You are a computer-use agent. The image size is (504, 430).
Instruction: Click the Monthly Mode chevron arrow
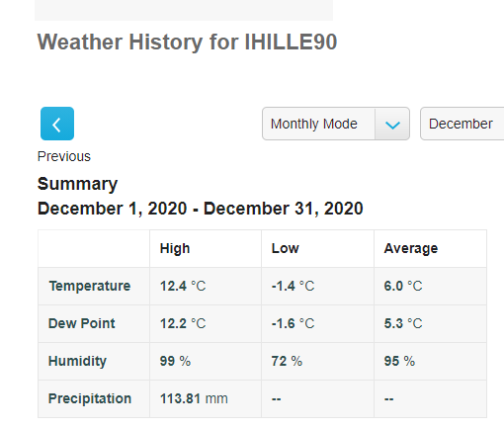(x=392, y=125)
